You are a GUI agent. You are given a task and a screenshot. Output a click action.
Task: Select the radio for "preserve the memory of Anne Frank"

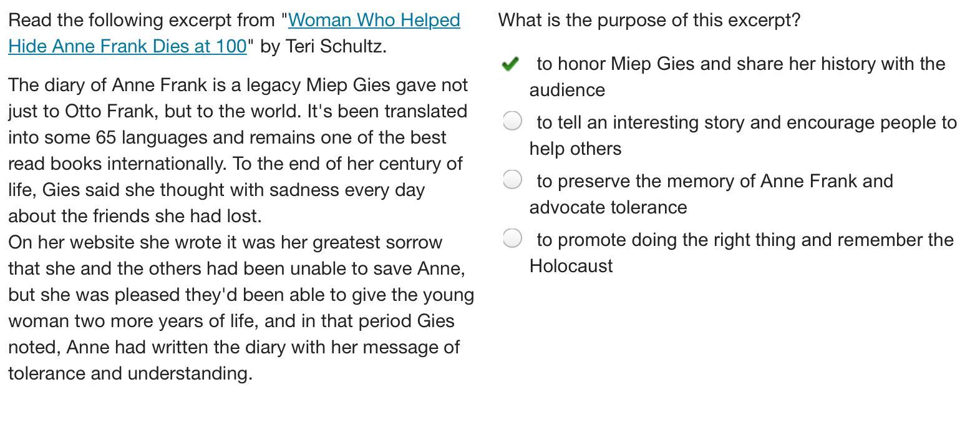click(512, 180)
